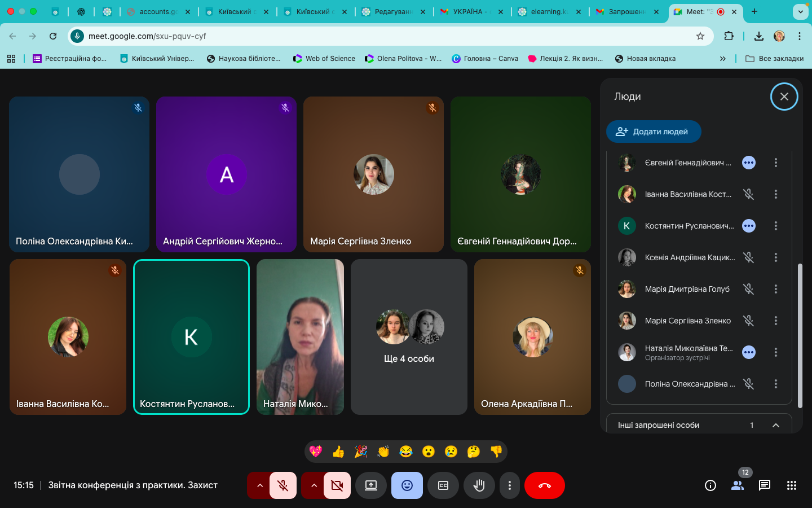Open the activities grid icon
812x508 pixels.
(x=792, y=485)
